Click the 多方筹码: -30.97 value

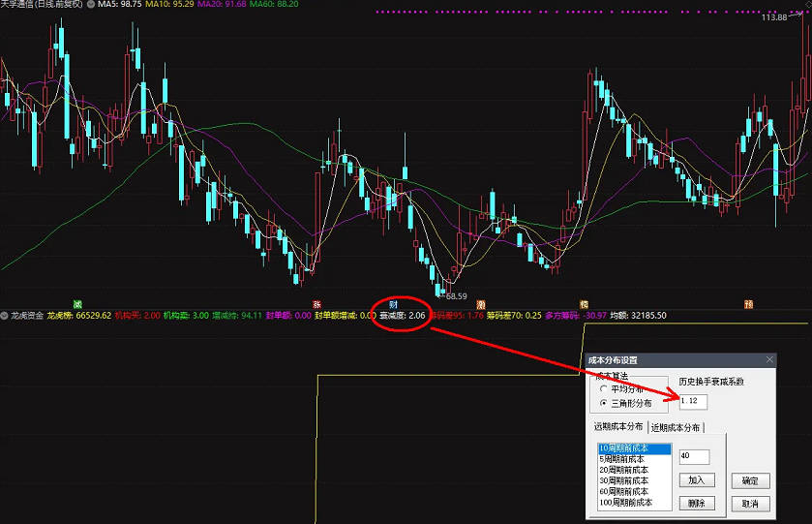[576, 315]
